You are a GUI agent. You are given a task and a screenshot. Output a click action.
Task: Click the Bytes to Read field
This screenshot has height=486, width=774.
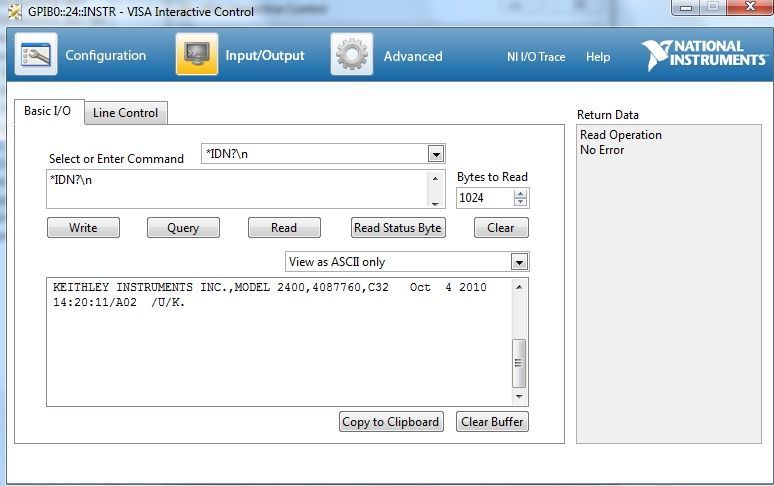[485, 198]
